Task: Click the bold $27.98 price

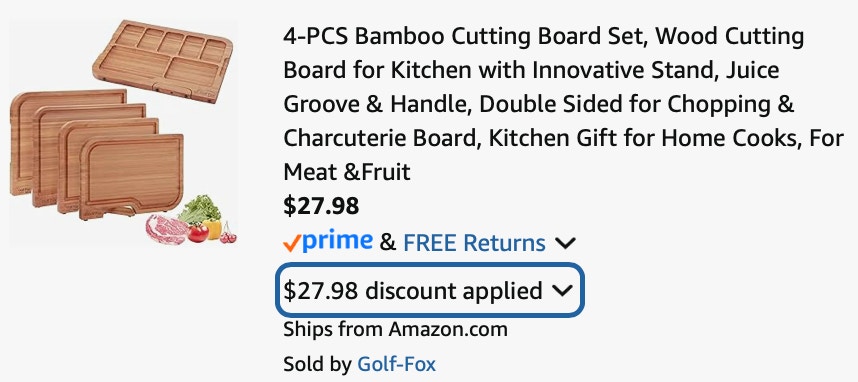Action: (321, 206)
